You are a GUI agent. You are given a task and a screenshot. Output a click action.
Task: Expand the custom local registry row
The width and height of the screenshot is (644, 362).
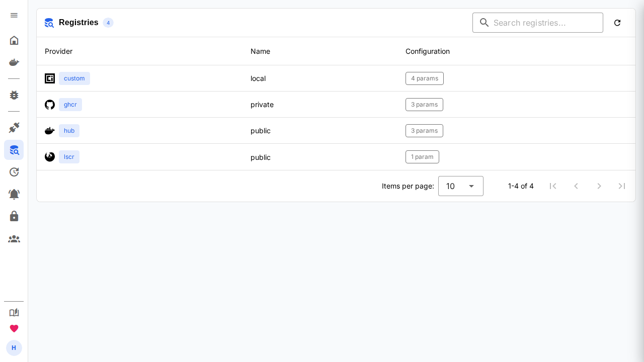(336, 78)
